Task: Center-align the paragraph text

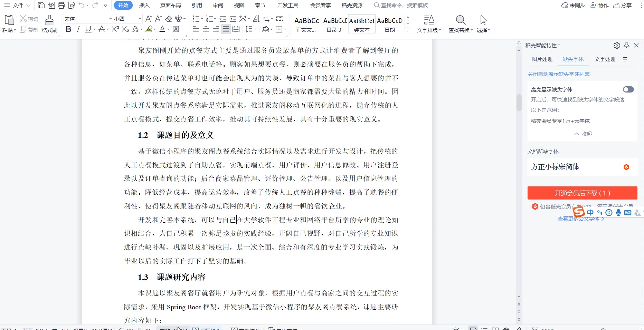Action: tap(206, 29)
